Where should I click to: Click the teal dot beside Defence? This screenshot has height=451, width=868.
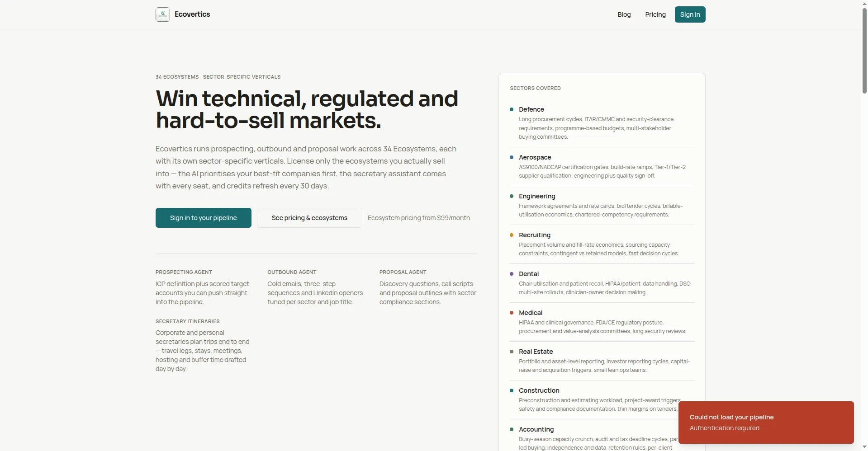512,109
